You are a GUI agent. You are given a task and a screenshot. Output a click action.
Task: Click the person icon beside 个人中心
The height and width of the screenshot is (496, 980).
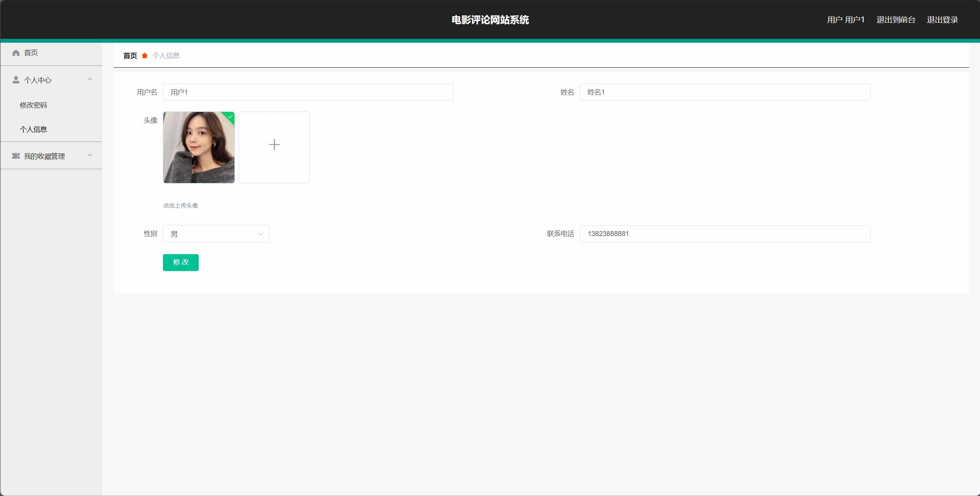(16, 80)
